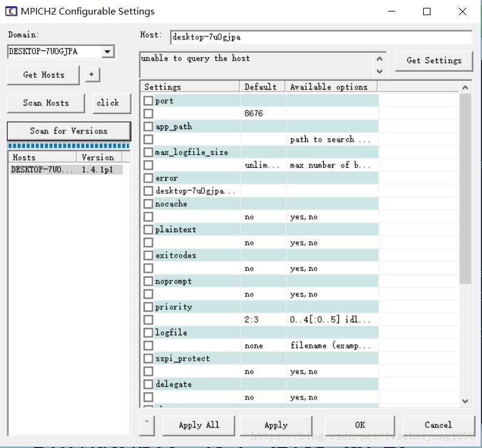
Task: Check the exitcodes setting checkbox
Action: point(149,255)
